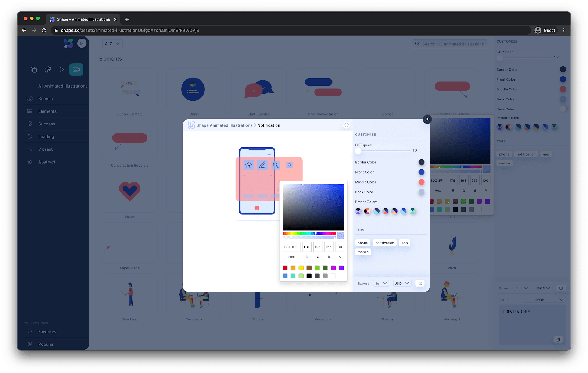Click the phone tag in the modal
Image resolution: width=588 pixels, height=373 pixels.
coord(363,243)
